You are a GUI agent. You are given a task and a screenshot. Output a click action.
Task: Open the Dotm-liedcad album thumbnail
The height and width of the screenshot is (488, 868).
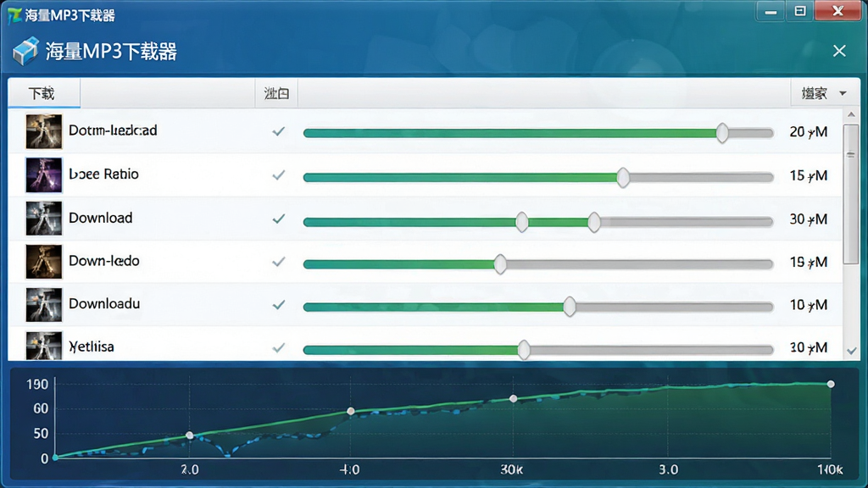point(44,131)
